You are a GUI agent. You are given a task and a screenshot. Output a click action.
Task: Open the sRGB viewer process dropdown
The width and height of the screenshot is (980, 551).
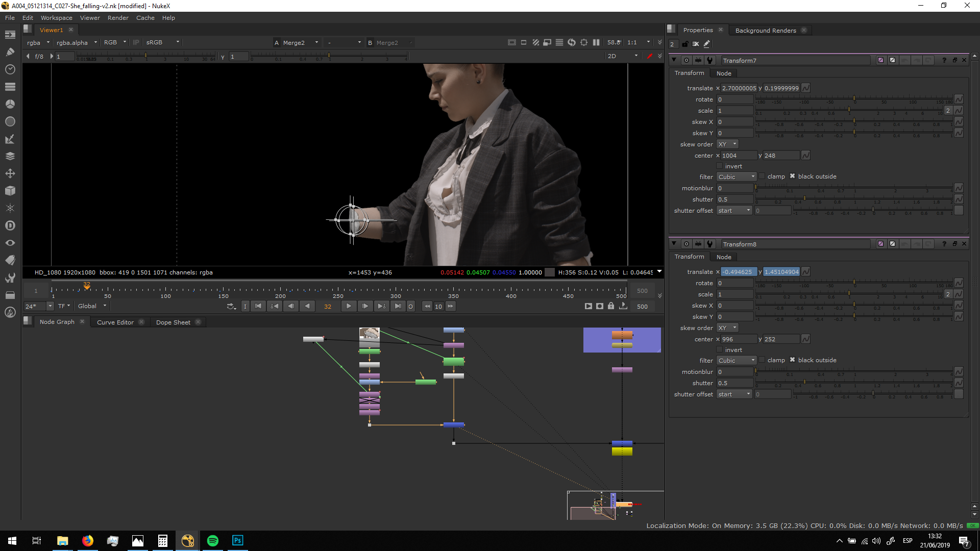pos(162,42)
